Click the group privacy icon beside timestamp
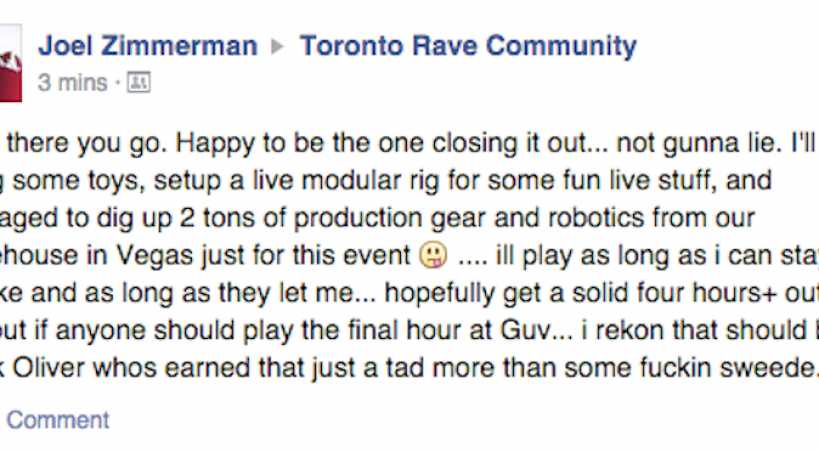Screen dimensions: 819x452 (139, 82)
